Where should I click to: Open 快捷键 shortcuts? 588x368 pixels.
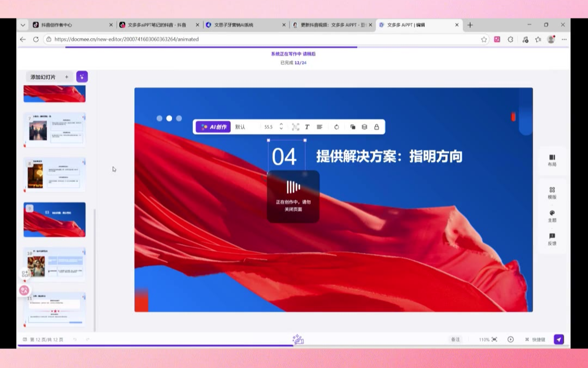coord(535,340)
